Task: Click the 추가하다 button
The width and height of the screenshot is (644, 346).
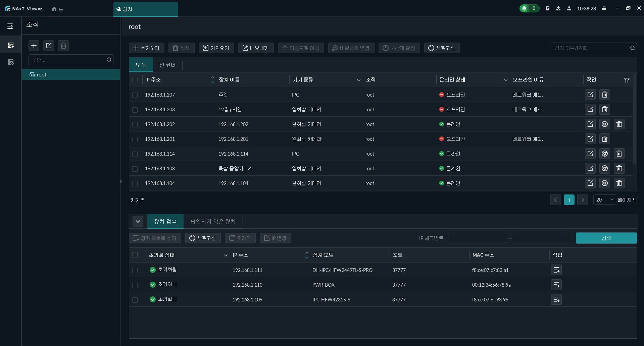Action: pyautogui.click(x=146, y=48)
